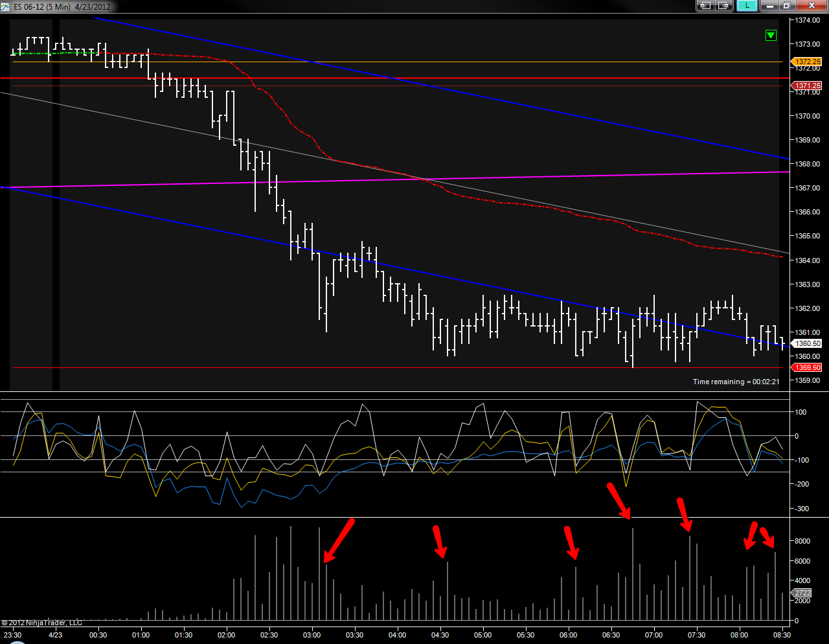Select the orange 1372.25 price marker

pos(807,62)
